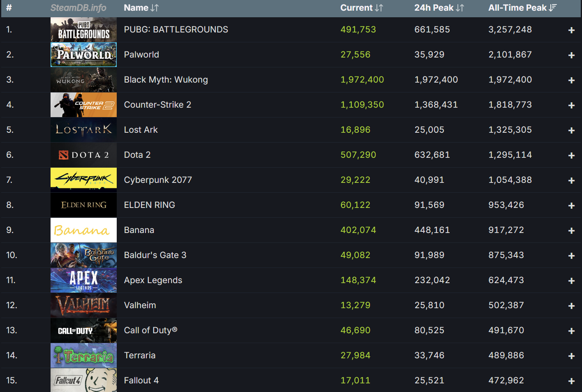Expand the Call of Duty row plus icon

click(x=571, y=331)
